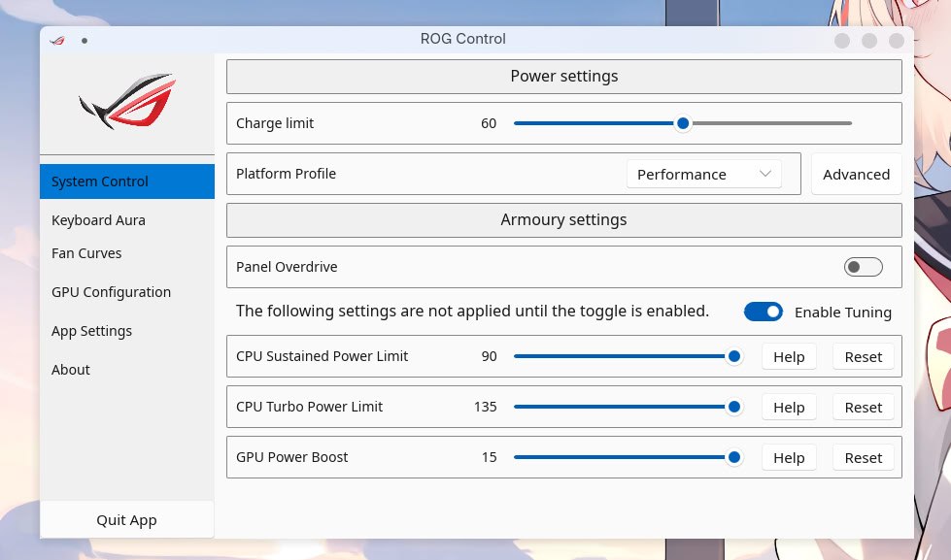Click the pin dot beside the title bar icon
Screen dimensions: 951x560
(85, 40)
